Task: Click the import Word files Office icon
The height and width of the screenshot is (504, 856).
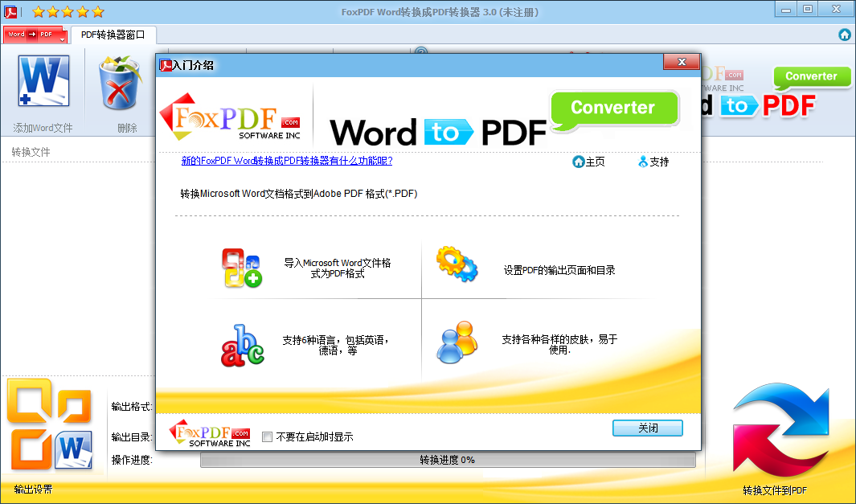Action: (242, 268)
